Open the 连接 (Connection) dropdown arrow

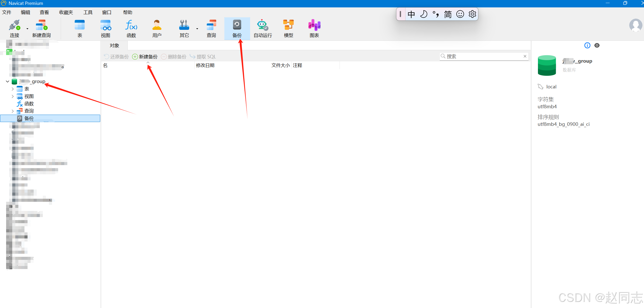27,29
